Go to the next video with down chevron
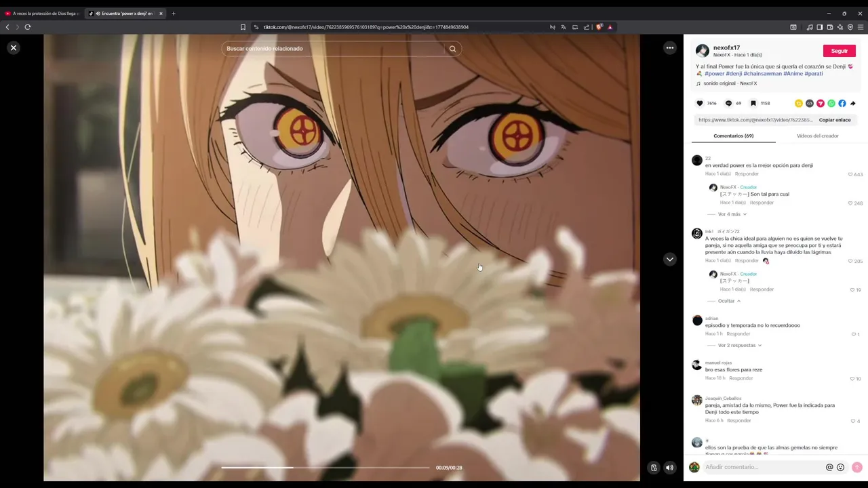Screen dimensions: 868x488 pyautogui.click(x=670, y=259)
